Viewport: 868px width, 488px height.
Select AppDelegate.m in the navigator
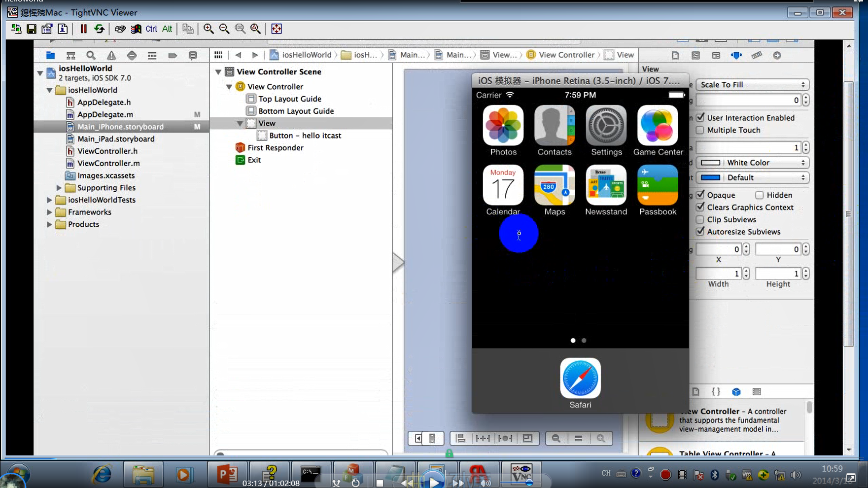point(105,114)
